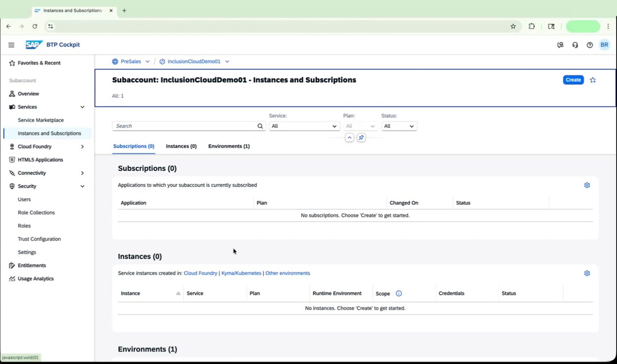The width and height of the screenshot is (617, 364).
Task: Open Trust Configuration in sidebar
Action: coord(39,239)
